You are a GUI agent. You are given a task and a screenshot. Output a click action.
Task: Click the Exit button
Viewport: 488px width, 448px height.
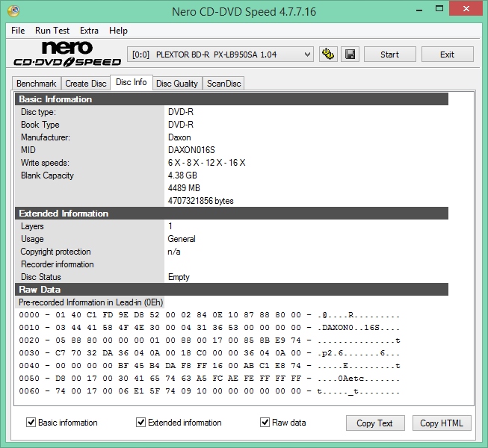447,55
